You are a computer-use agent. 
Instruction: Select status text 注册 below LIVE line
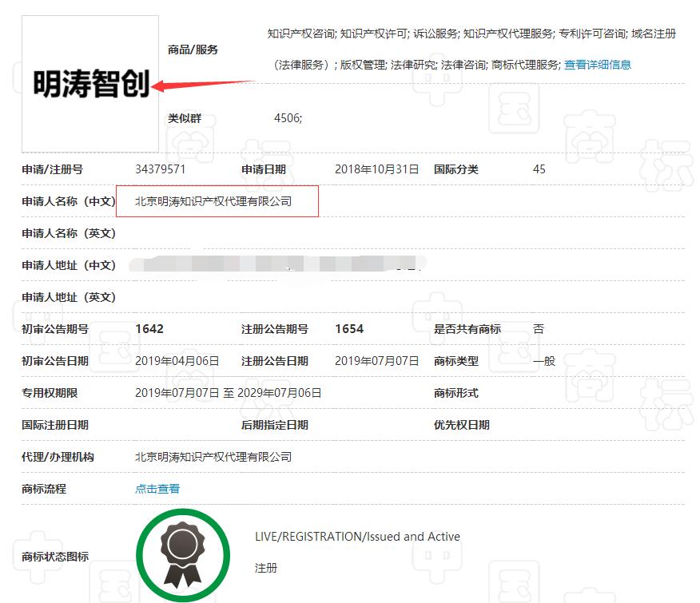tap(266, 568)
